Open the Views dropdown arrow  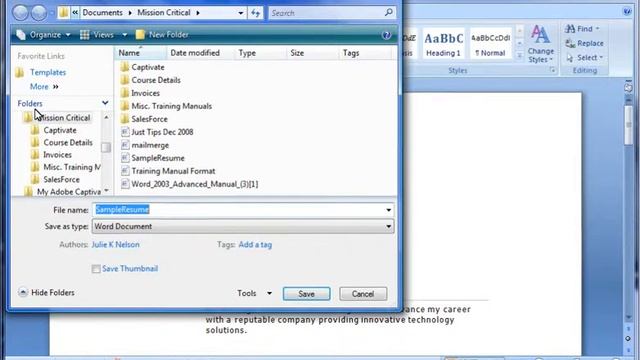[x=124, y=35]
